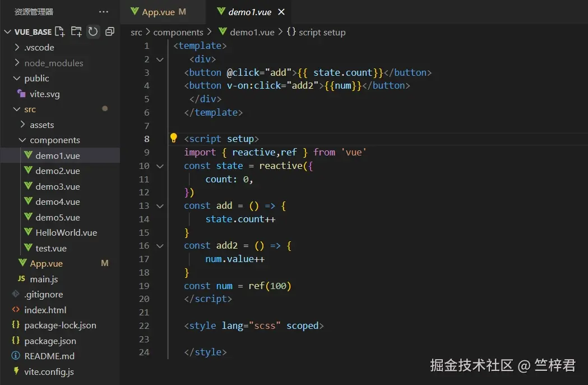Click on 'state.count++' code text
Screen dimensions: 588x385
click(x=240, y=219)
